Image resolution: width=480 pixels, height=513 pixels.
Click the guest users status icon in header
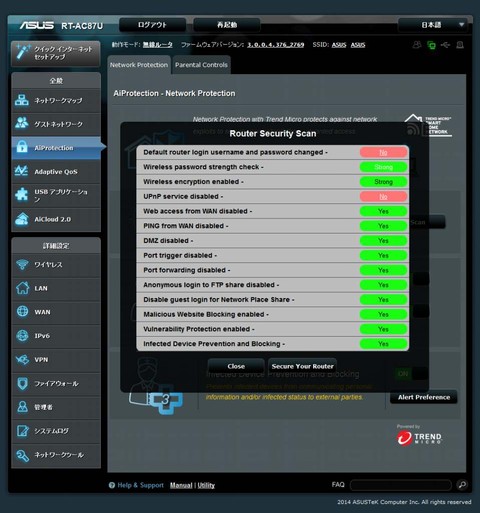417,45
